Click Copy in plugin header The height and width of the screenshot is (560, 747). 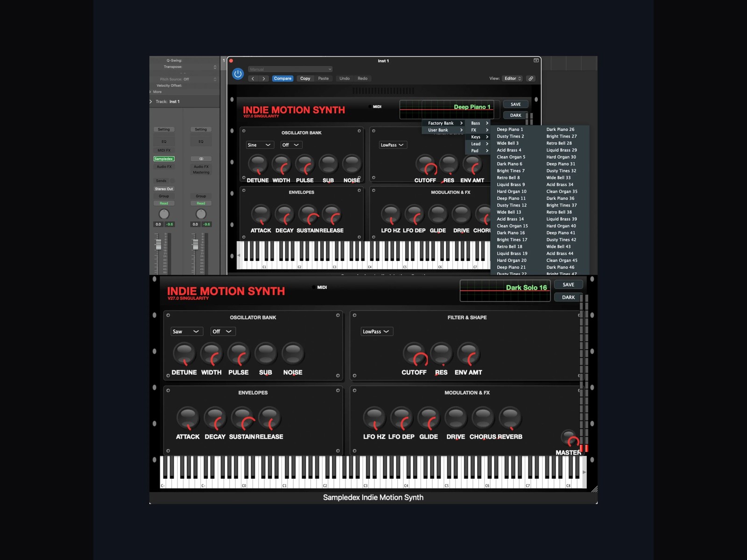point(305,78)
